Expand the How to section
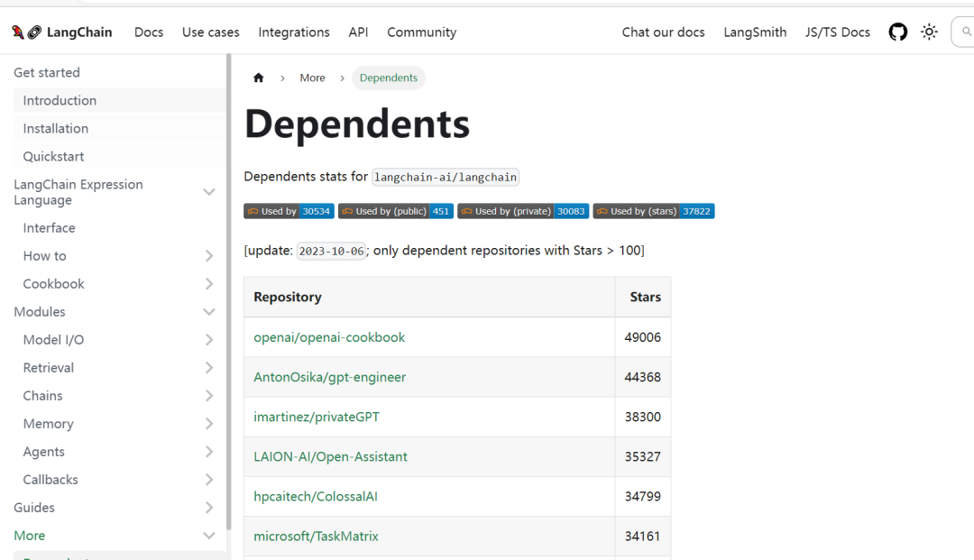The image size is (974, 560). 209,256
